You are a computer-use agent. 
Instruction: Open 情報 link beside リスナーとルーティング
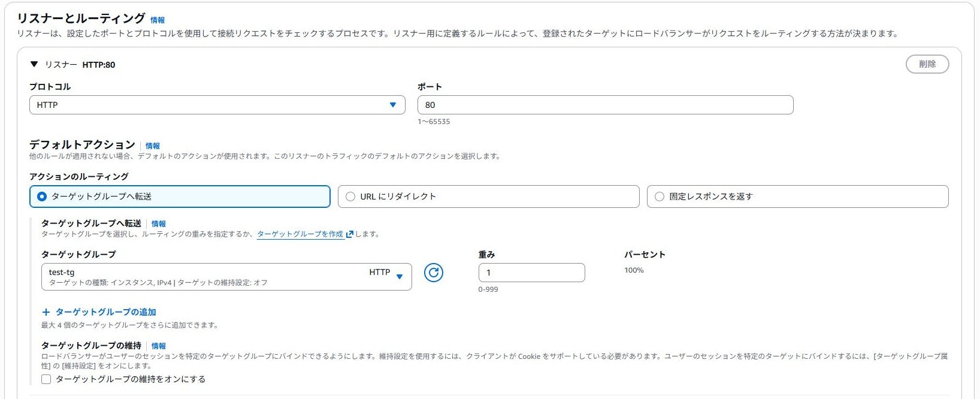pos(158,20)
